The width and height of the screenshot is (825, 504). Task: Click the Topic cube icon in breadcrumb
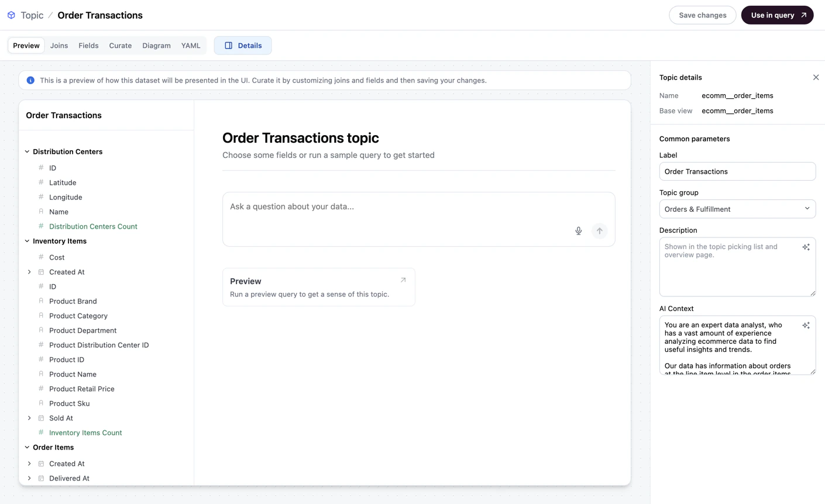[11, 15]
